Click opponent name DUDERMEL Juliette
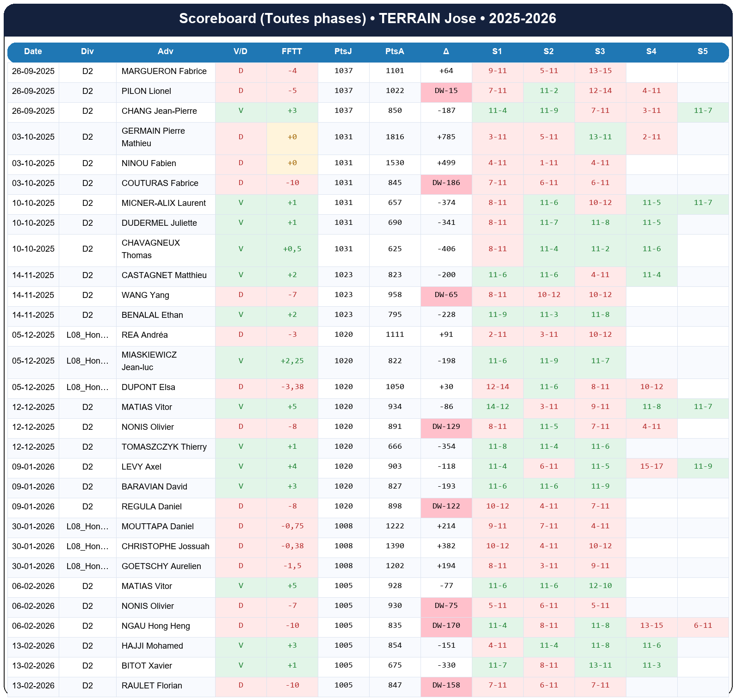This screenshot has width=736, height=700. pyautogui.click(x=159, y=223)
